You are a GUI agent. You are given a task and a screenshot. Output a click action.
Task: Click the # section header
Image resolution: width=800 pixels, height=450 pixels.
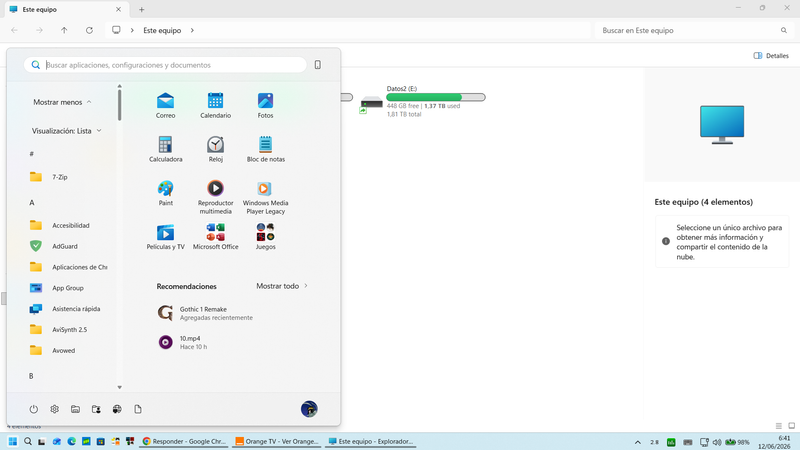(x=32, y=154)
